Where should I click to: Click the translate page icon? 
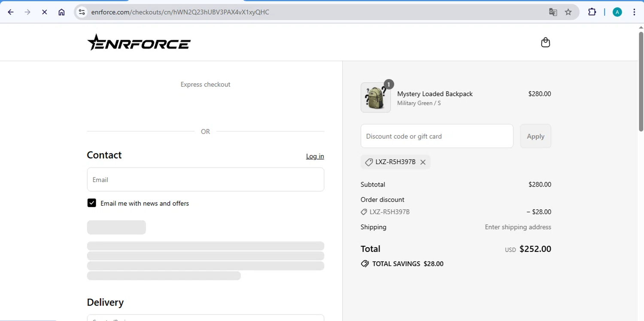click(553, 12)
